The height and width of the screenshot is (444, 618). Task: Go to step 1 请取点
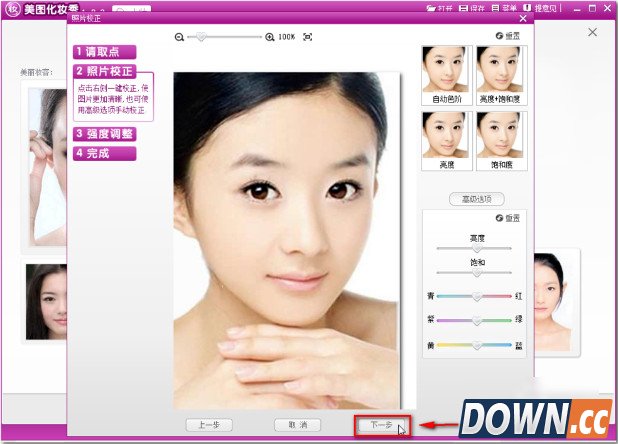tap(104, 52)
